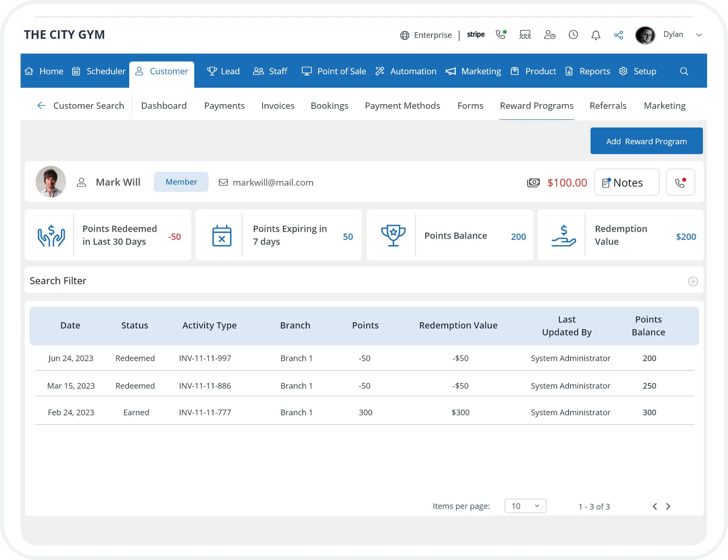Click the staff attendance icon in header
Screen dimensions: 728x560
click(525, 35)
